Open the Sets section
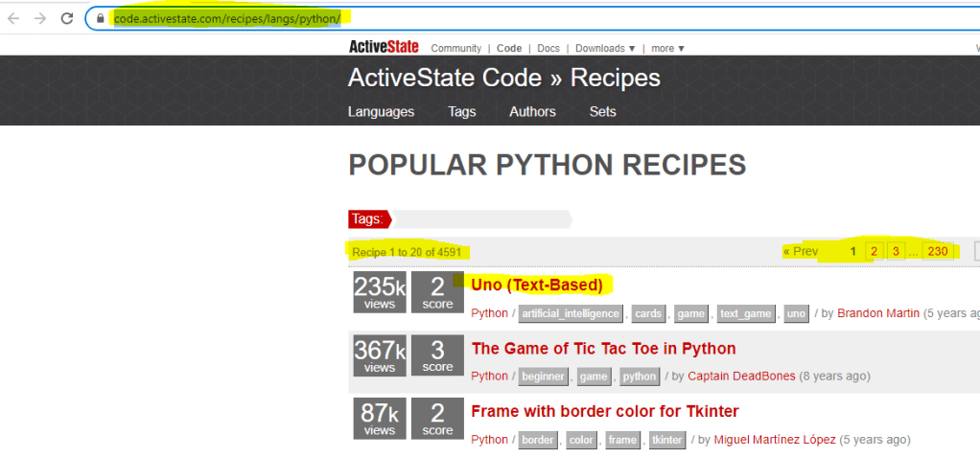The width and height of the screenshot is (980, 457). 602,111
